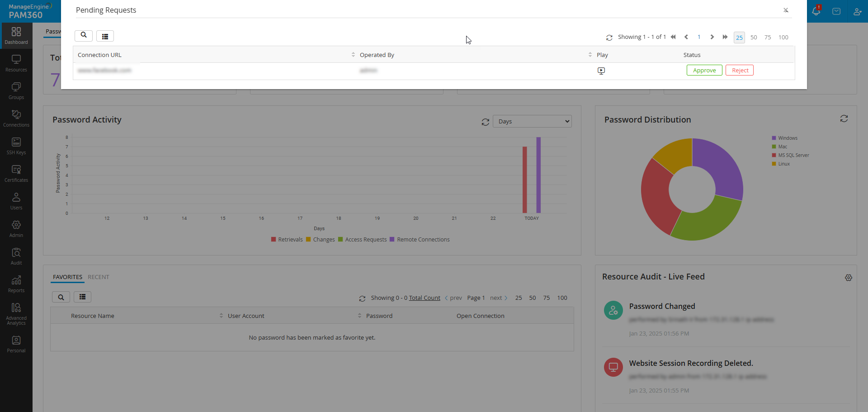Jump to first page of Pending Requests
Screen dimensions: 868x412
click(673, 37)
